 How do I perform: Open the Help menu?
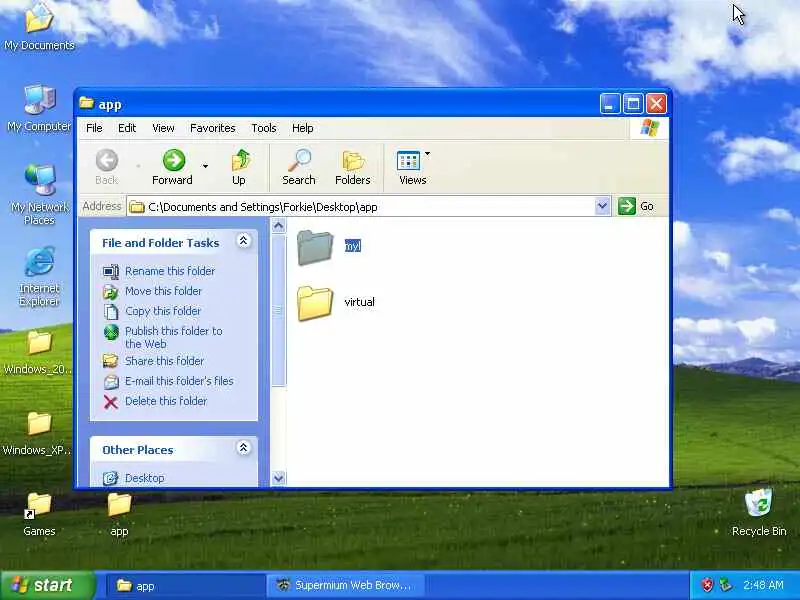point(303,128)
